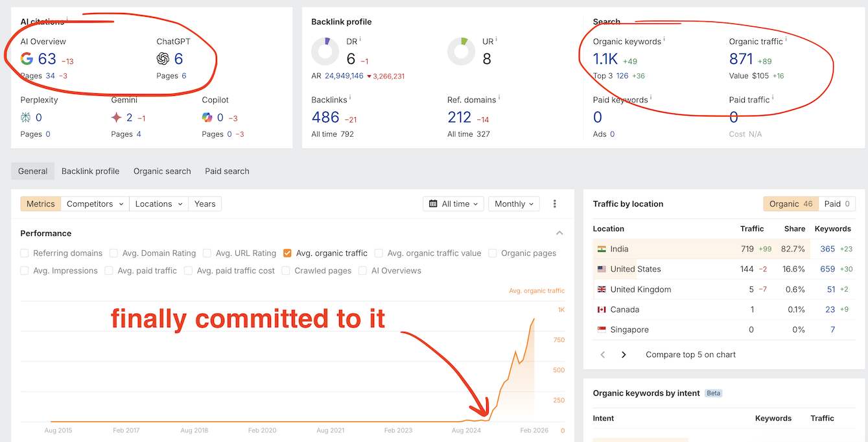
Task: Uncheck Avg. organic traffic checkbox
Action: tap(287, 253)
